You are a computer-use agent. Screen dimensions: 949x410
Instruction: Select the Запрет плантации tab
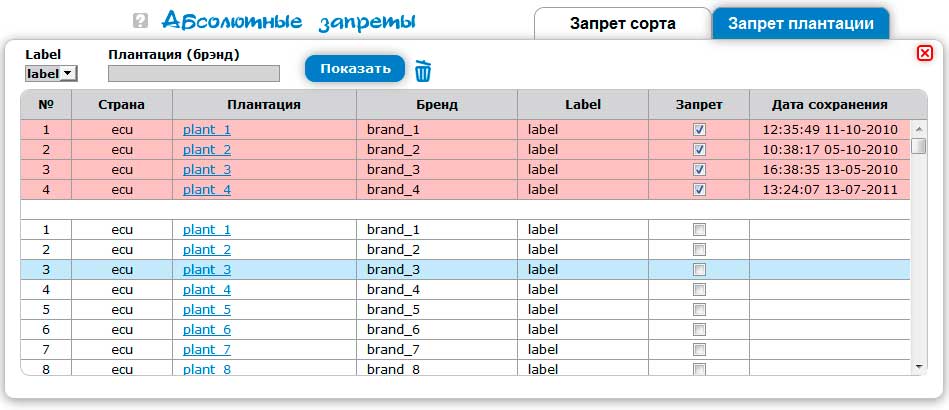point(800,24)
